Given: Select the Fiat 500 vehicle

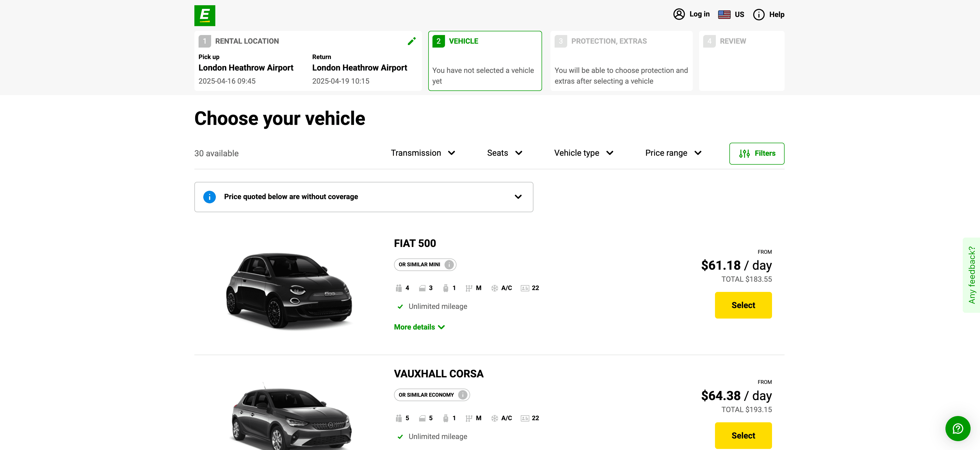Looking at the screenshot, I should 743,305.
